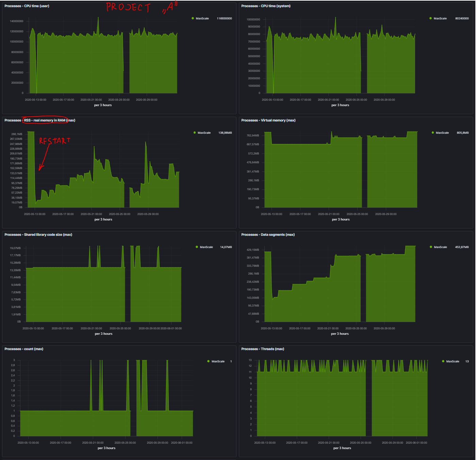Viewport: 476px width, 460px height.
Task: Toggle MaxScale label in Virtual memory legend
Action: [x=442, y=133]
